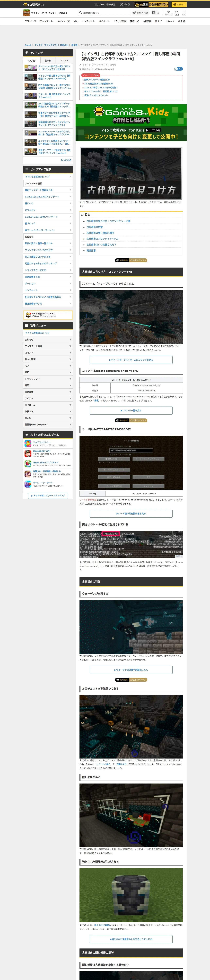
Task: Expand the アップデート情報 menu section
Action: click(48, 346)
